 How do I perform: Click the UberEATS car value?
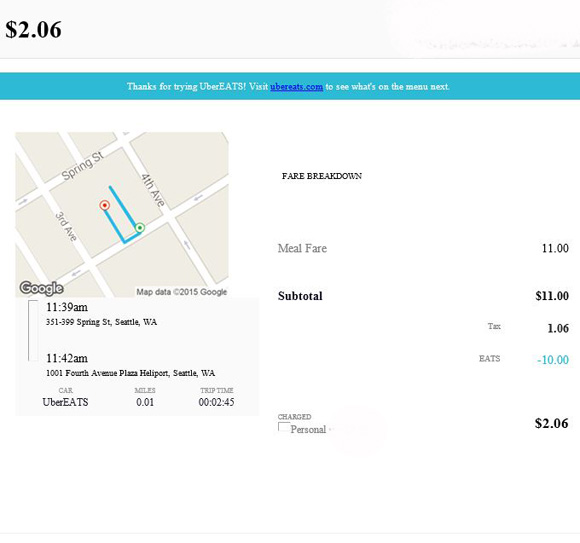65,402
